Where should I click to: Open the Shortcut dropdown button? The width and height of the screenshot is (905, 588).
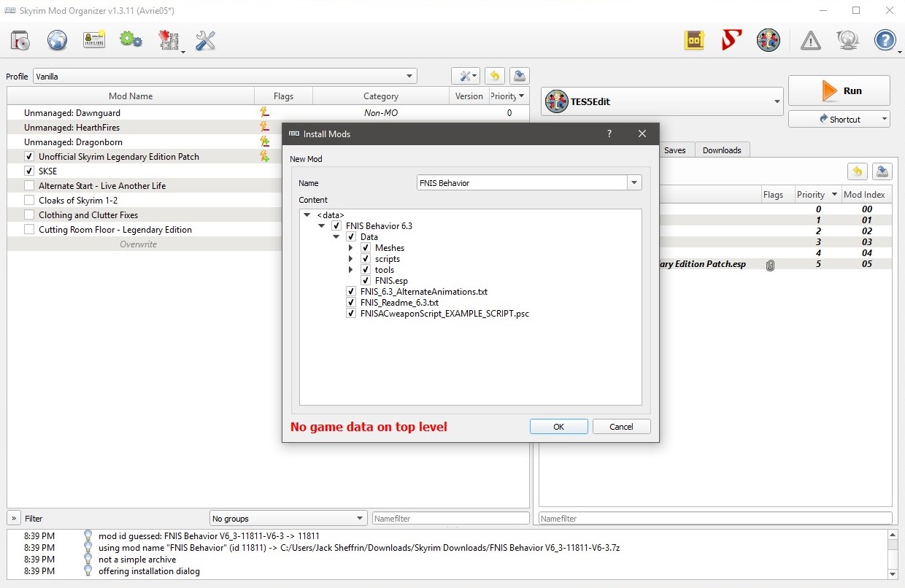(839, 119)
